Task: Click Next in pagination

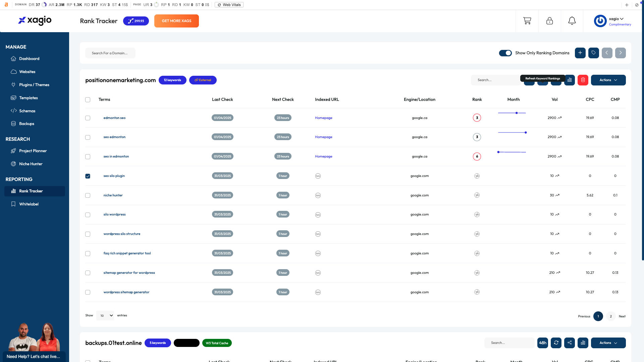Action: [622, 316]
